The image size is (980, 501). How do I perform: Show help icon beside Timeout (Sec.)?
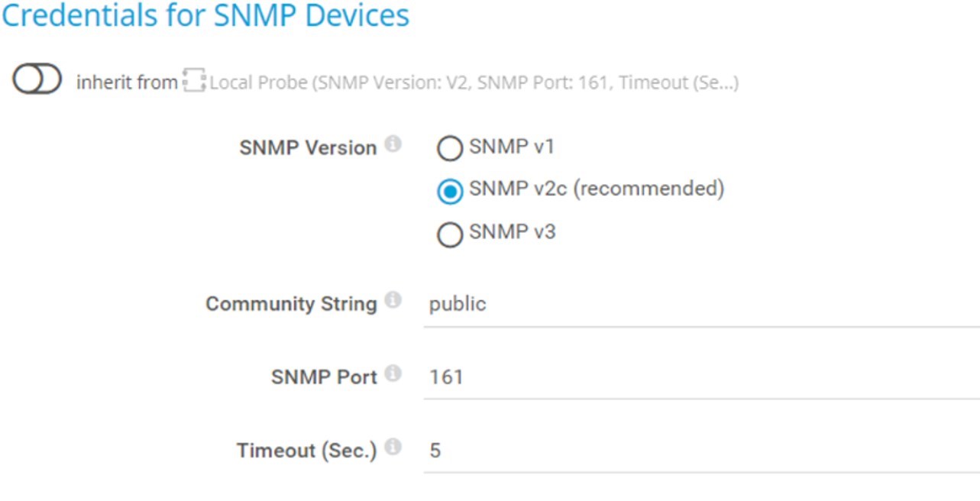click(x=393, y=447)
